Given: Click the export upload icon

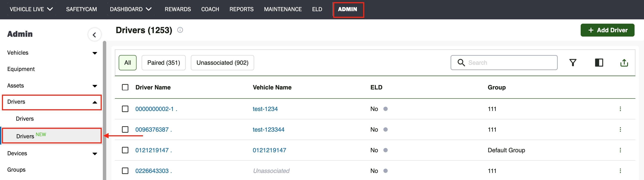Looking at the screenshot, I should click(624, 63).
